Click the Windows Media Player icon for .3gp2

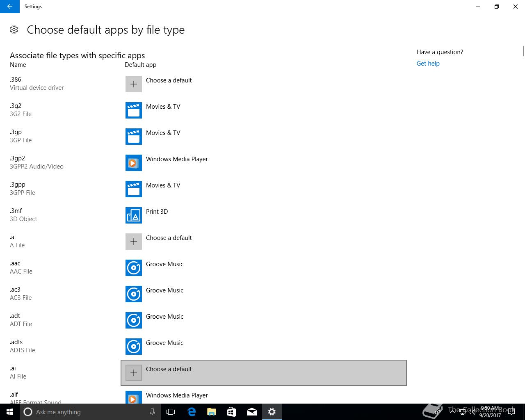134,163
